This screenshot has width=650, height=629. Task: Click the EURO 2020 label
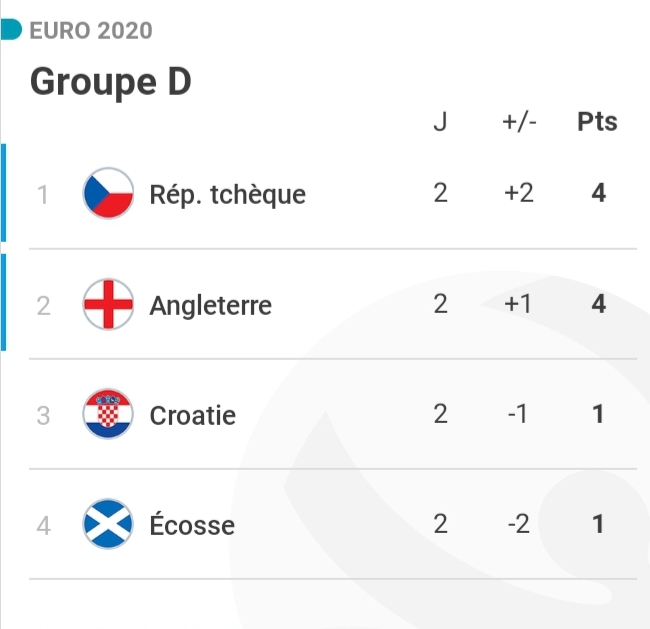coord(91,31)
